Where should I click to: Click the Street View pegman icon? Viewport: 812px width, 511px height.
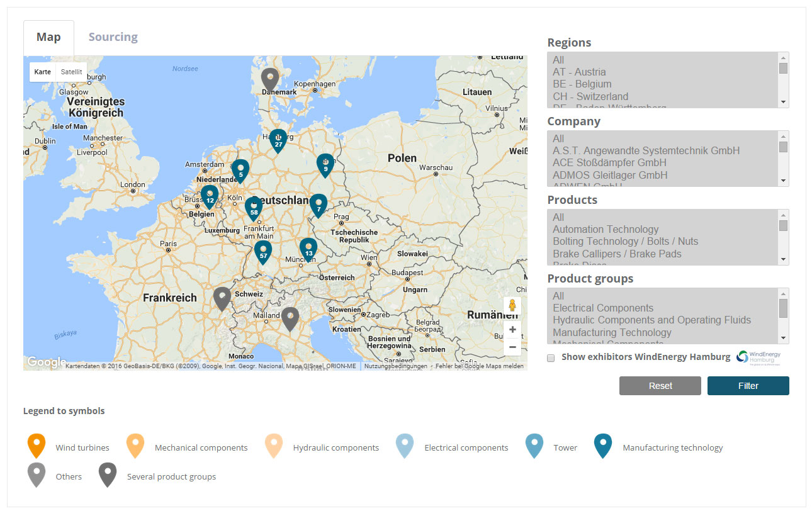[512, 306]
